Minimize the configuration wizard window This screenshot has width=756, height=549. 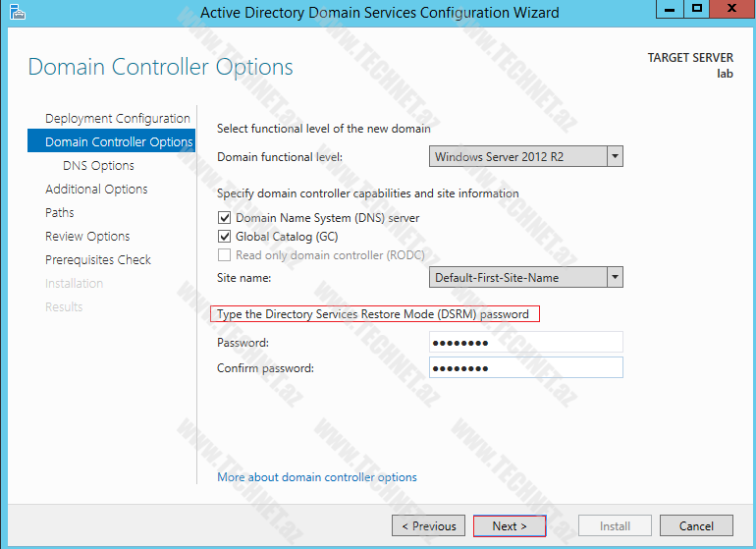(x=671, y=9)
